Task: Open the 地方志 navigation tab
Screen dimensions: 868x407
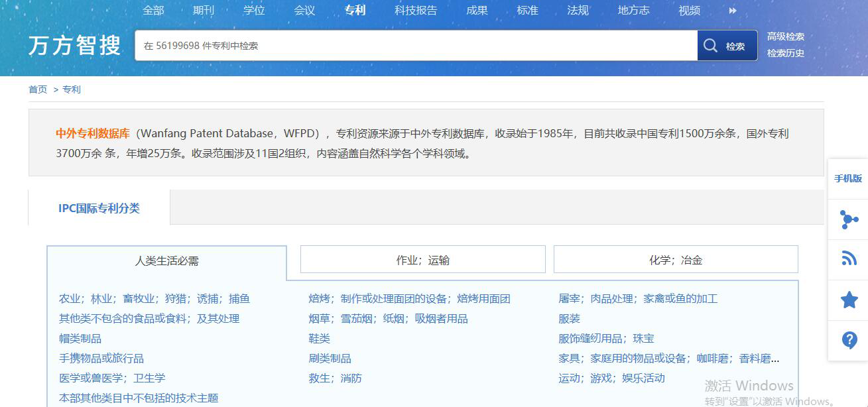Action: (633, 11)
